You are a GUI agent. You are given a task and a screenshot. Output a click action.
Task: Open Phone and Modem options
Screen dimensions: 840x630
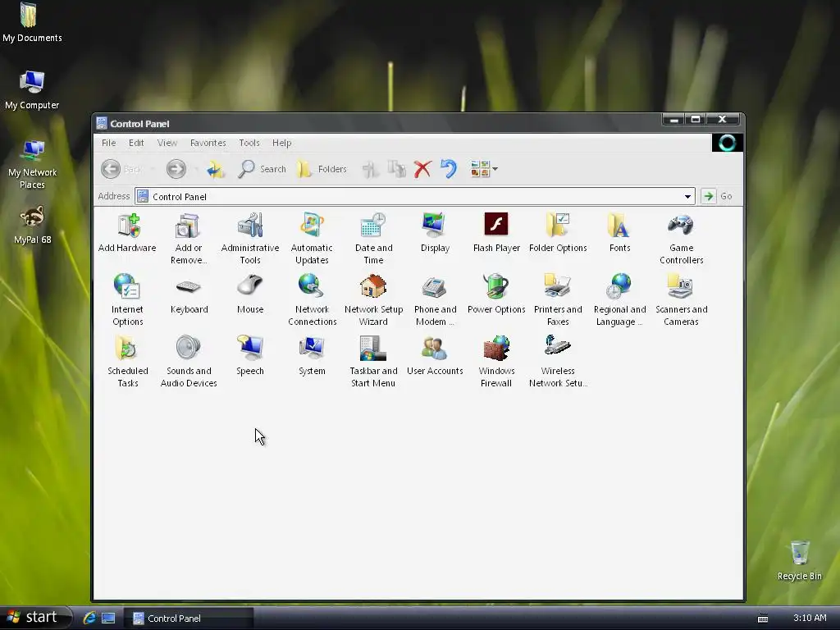(x=435, y=300)
